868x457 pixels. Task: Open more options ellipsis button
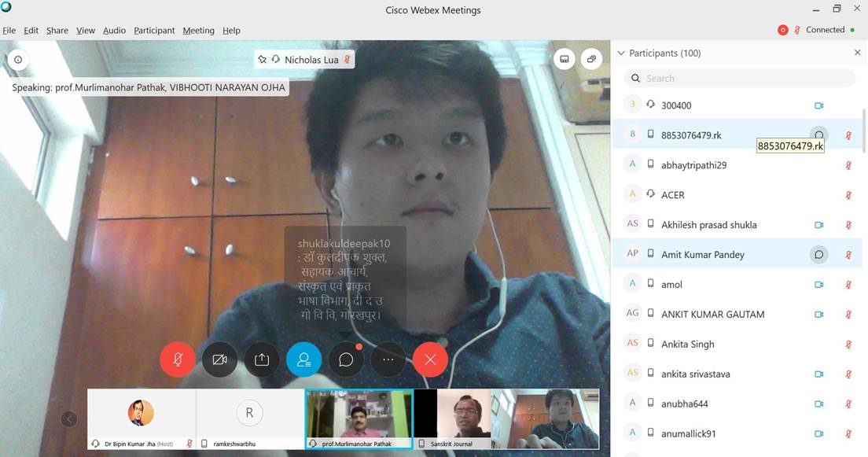click(x=388, y=359)
